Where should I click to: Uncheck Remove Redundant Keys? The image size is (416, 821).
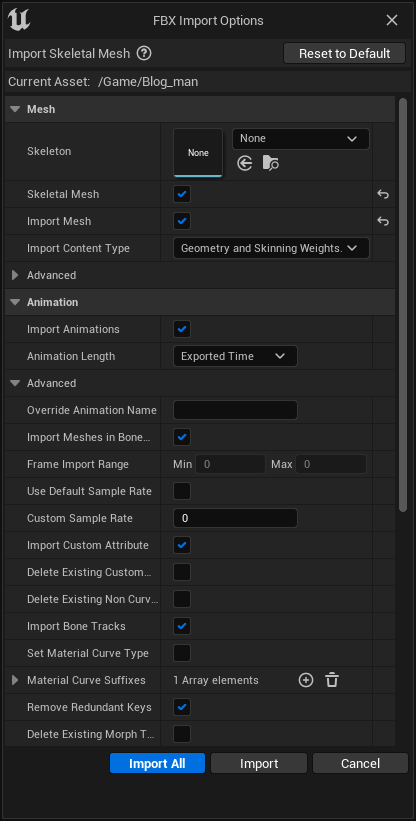click(x=182, y=707)
